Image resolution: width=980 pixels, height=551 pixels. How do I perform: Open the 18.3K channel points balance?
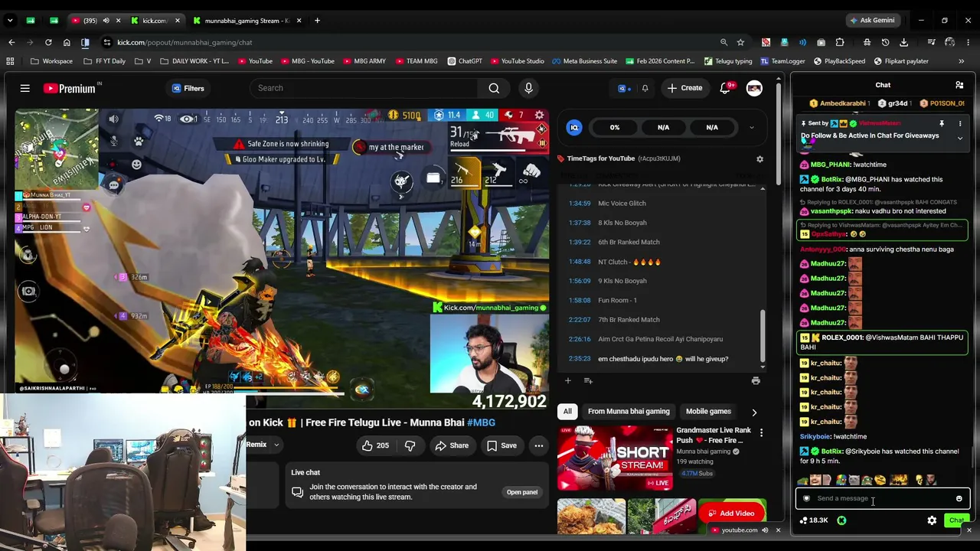click(x=814, y=520)
